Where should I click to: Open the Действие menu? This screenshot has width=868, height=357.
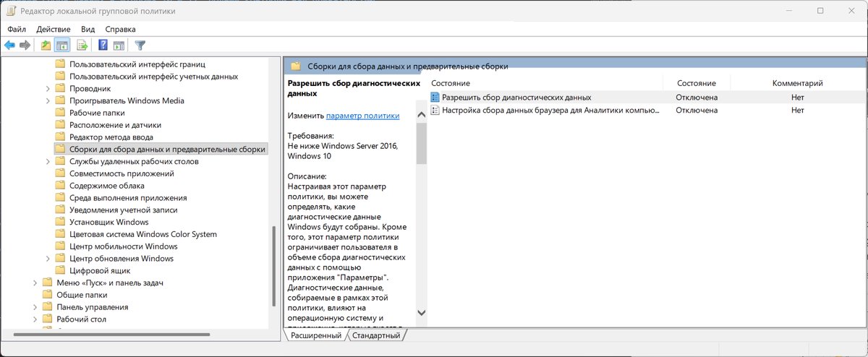pos(53,29)
